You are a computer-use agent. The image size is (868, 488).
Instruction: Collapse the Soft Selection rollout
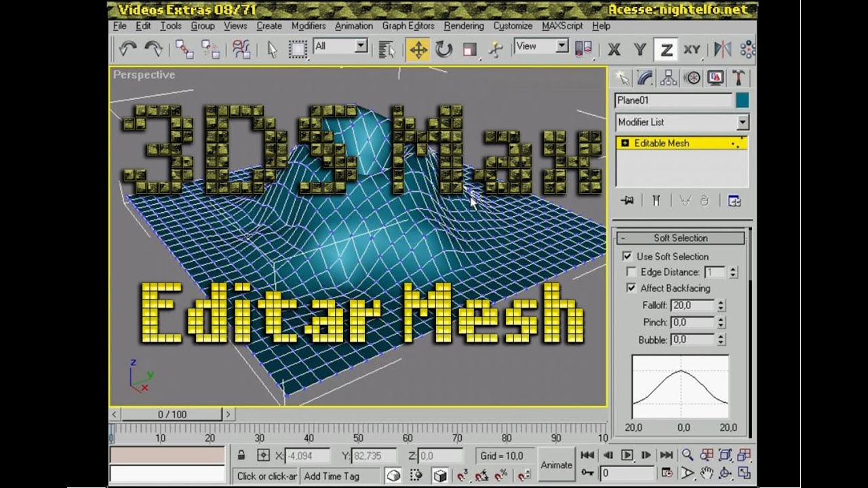pyautogui.click(x=680, y=238)
